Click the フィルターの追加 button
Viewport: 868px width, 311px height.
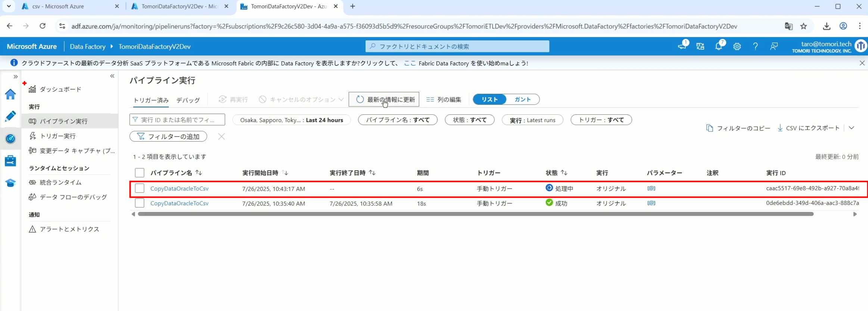(168, 136)
